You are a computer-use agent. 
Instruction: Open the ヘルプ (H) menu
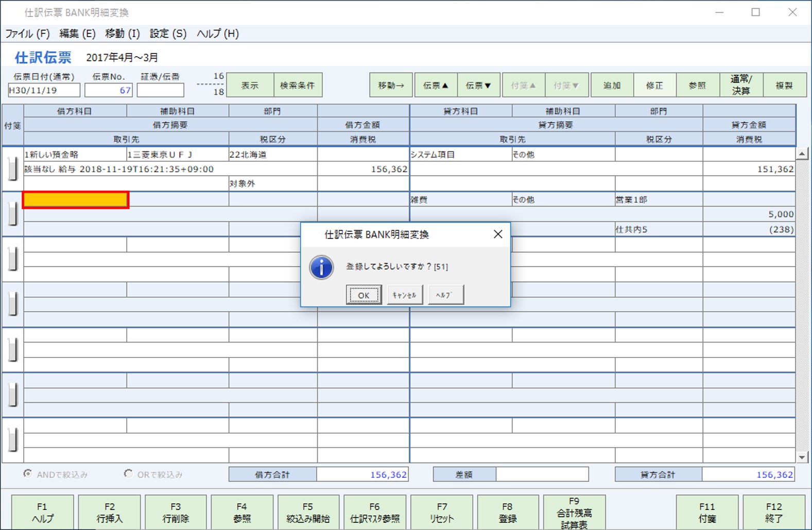218,33
